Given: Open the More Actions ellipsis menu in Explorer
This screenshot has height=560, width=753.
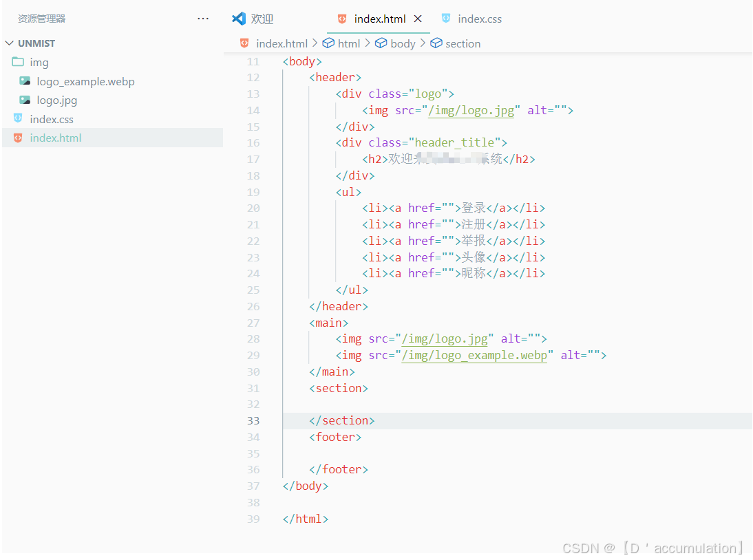Looking at the screenshot, I should click(202, 19).
